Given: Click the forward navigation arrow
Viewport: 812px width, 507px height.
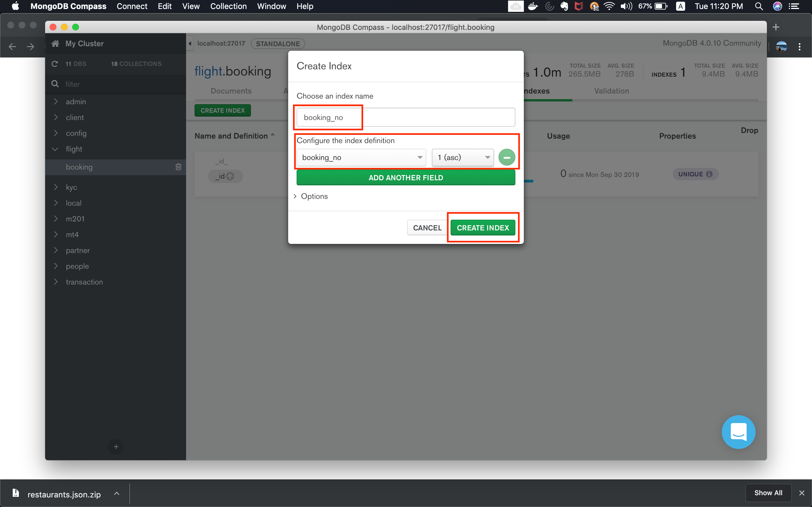Looking at the screenshot, I should click(30, 46).
